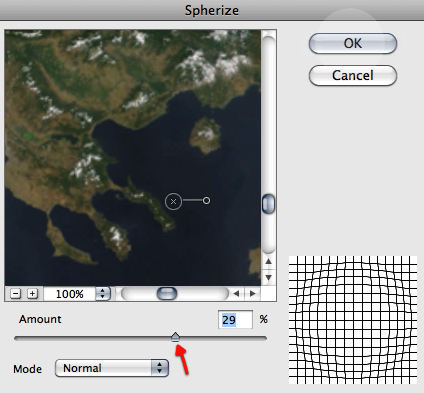
Task: Cancel the Spherize dialog
Action: [353, 75]
